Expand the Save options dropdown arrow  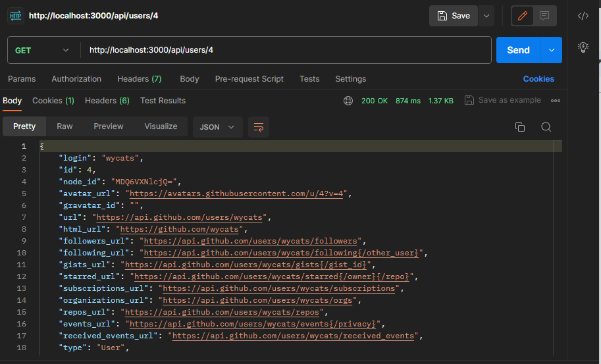click(486, 16)
